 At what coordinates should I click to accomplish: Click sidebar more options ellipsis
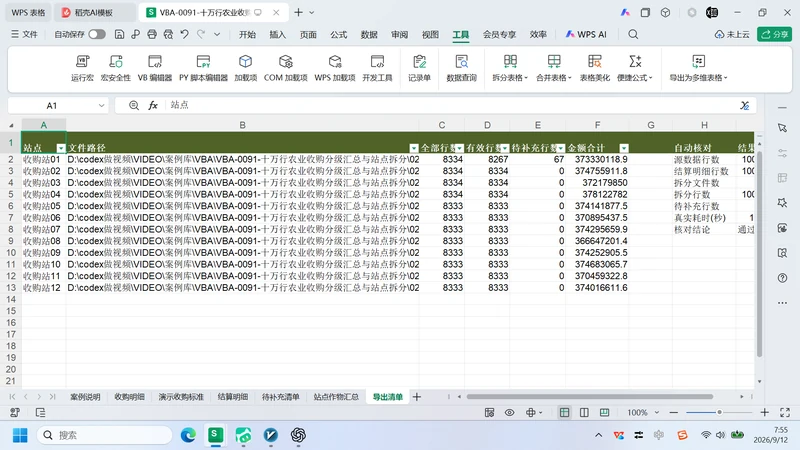tap(782, 303)
